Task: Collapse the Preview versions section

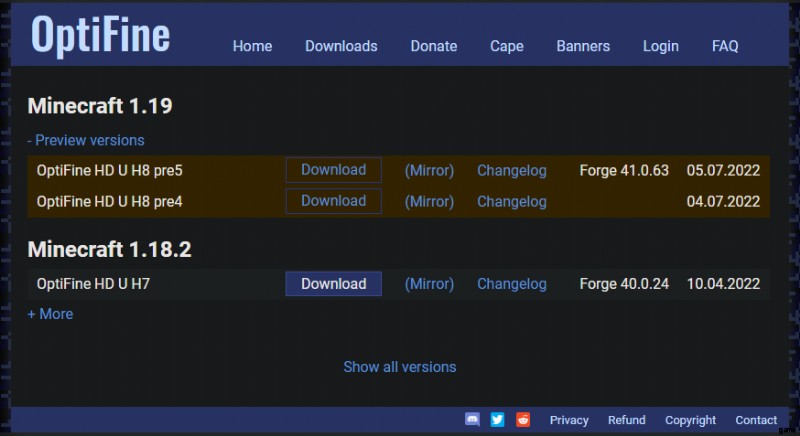Action: (86, 140)
